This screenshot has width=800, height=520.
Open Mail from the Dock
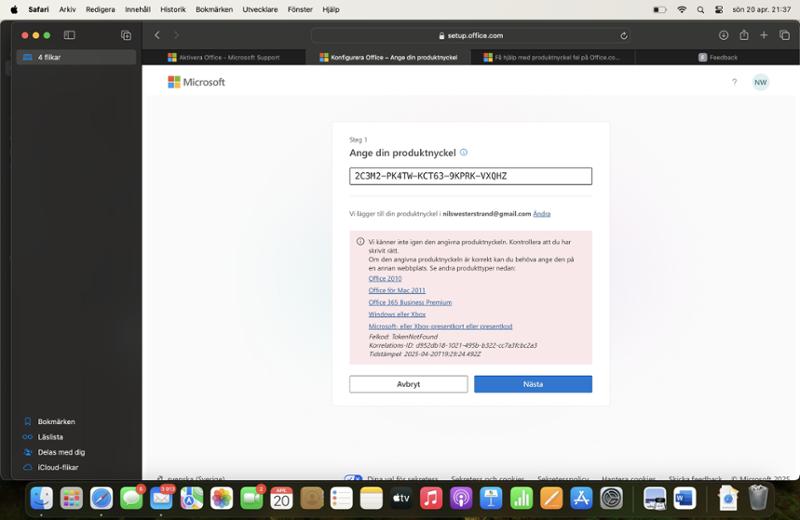coord(161,498)
